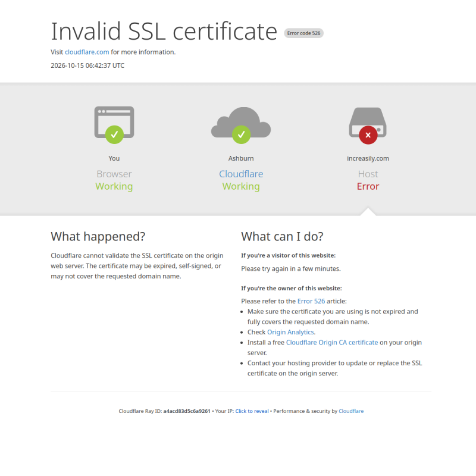This screenshot has width=476, height=476.
Task: Click to reveal your IP address
Action: (252, 411)
